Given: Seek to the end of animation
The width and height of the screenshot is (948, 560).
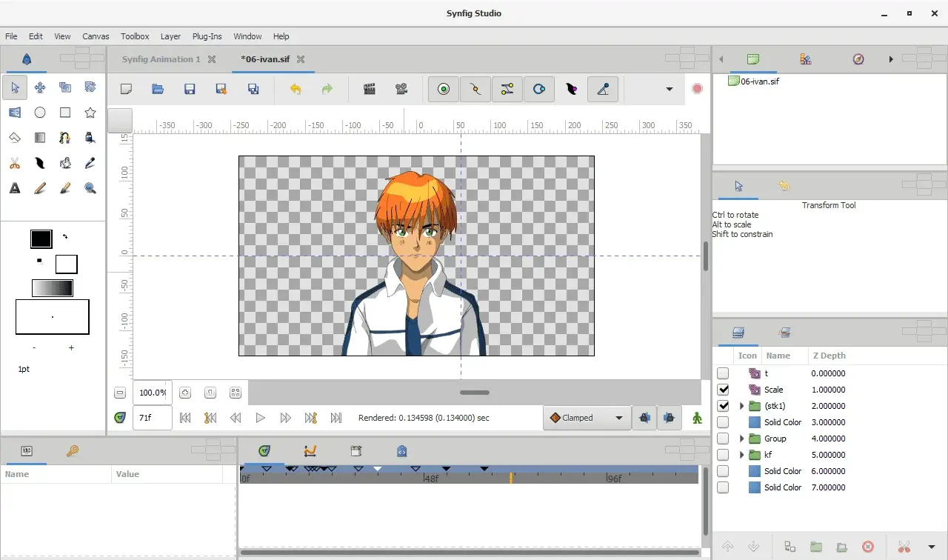Looking at the screenshot, I should pos(336,418).
